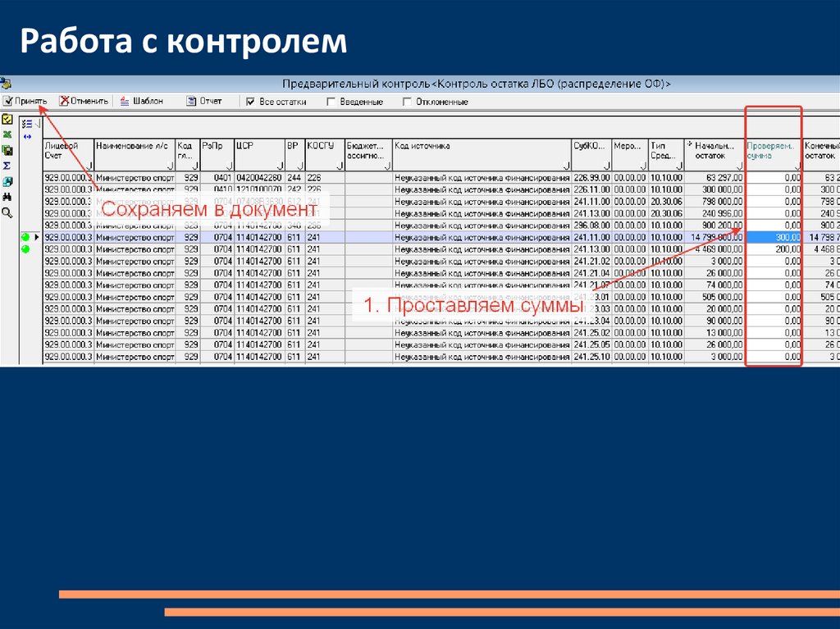Click the Принять (accept) toolbar button
This screenshot has width=840, height=629.
[x=25, y=102]
